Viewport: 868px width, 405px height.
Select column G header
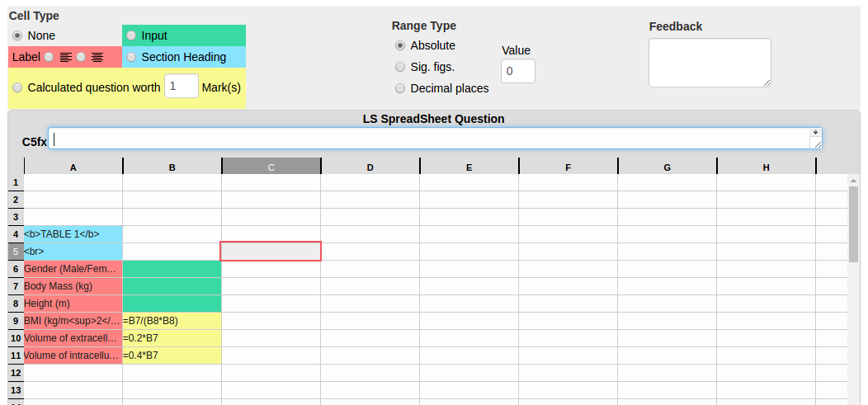pos(667,167)
